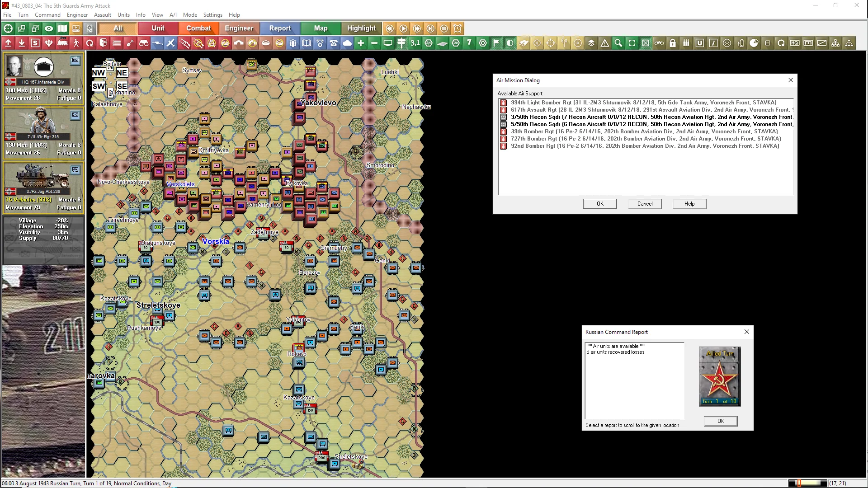Toggle the eye visibility icon

[49, 28]
